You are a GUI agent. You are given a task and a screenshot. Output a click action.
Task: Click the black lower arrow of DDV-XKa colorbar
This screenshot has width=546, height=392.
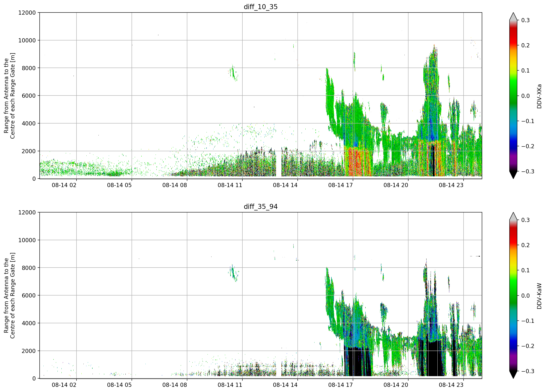pyautogui.click(x=513, y=174)
